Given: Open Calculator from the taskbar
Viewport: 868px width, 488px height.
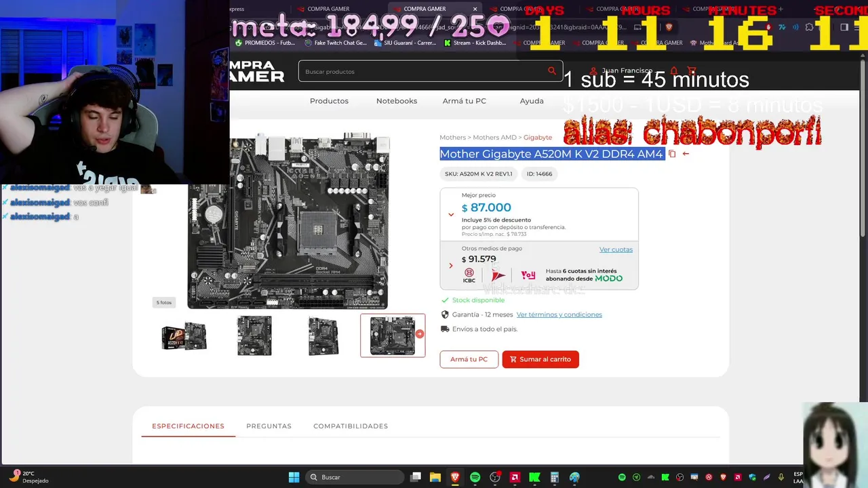Looking at the screenshot, I should [555, 477].
